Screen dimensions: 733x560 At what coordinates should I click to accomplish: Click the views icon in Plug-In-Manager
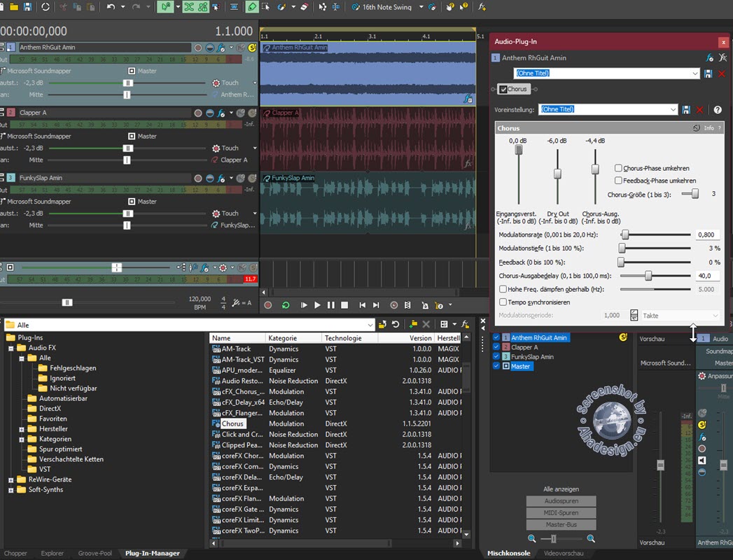pos(444,324)
